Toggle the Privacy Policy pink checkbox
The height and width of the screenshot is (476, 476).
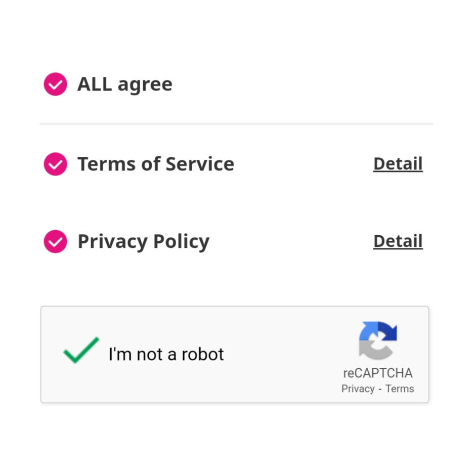click(55, 241)
